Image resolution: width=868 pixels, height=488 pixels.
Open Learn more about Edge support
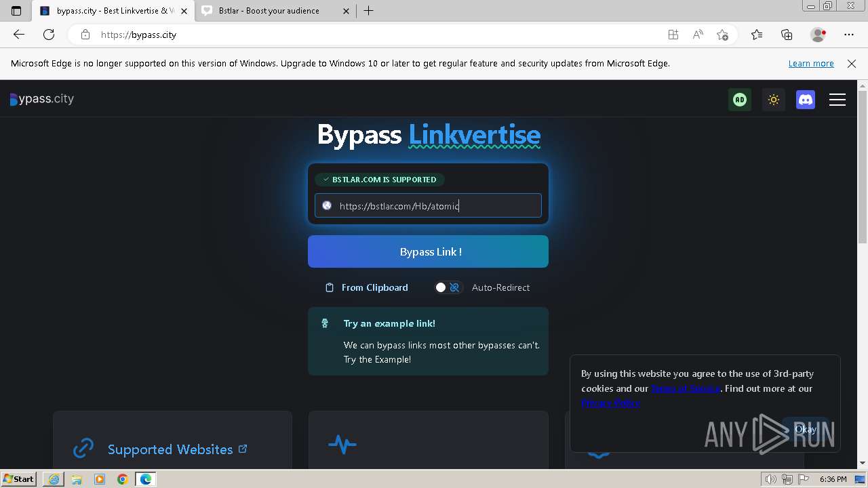[811, 63]
